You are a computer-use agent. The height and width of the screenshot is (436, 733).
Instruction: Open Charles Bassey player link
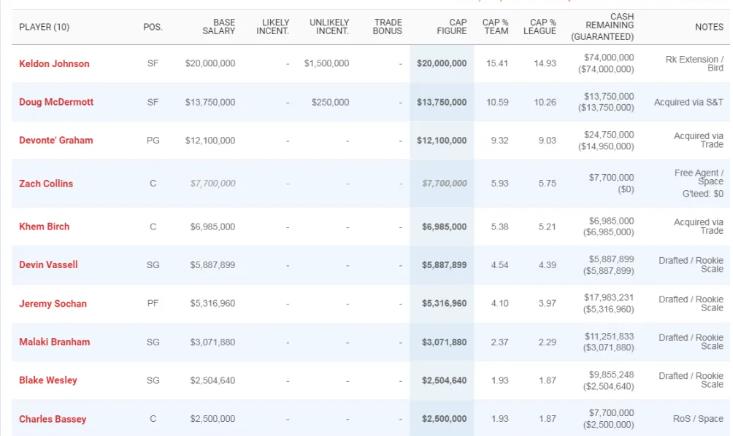point(52,419)
